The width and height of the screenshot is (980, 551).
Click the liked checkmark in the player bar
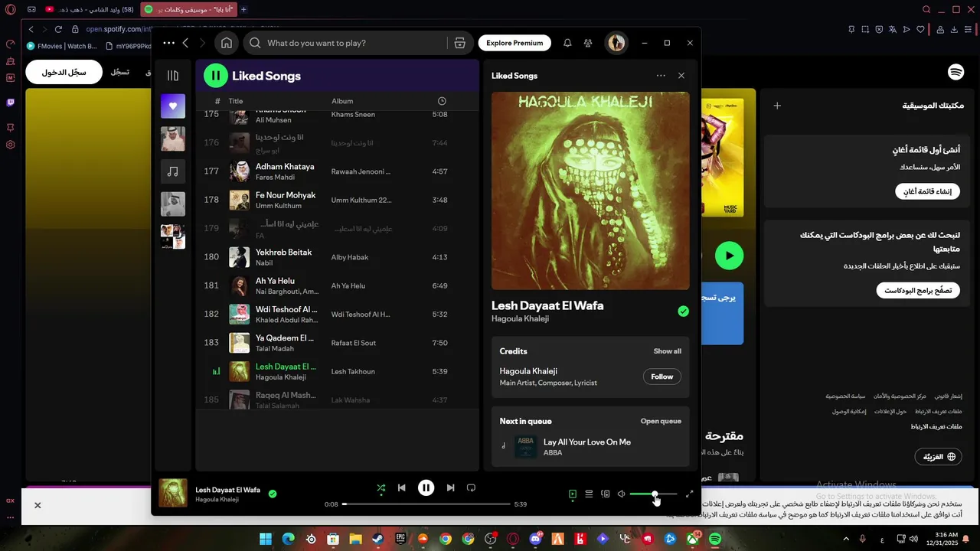click(273, 494)
